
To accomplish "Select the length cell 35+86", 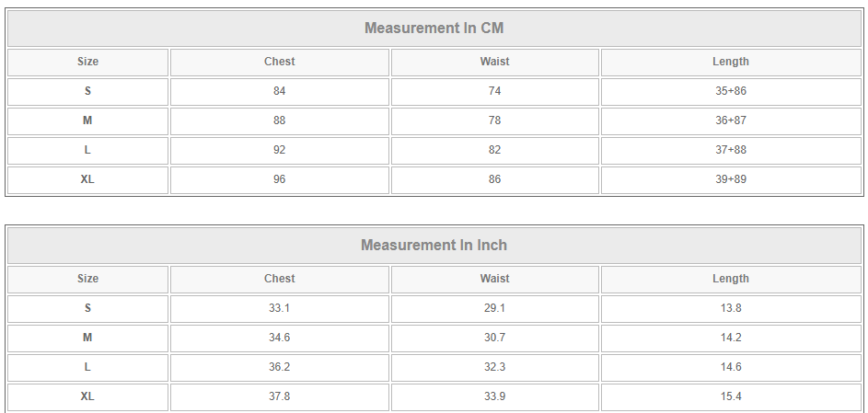I will [731, 91].
